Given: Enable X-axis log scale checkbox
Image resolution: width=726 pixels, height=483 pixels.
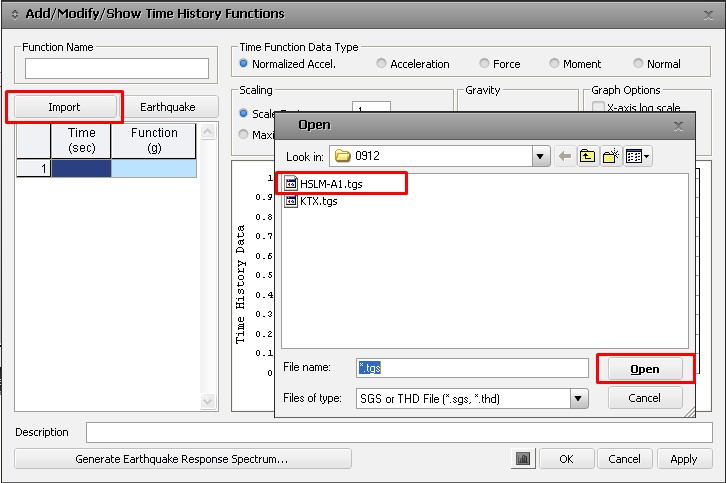Looking at the screenshot, I should click(598, 107).
